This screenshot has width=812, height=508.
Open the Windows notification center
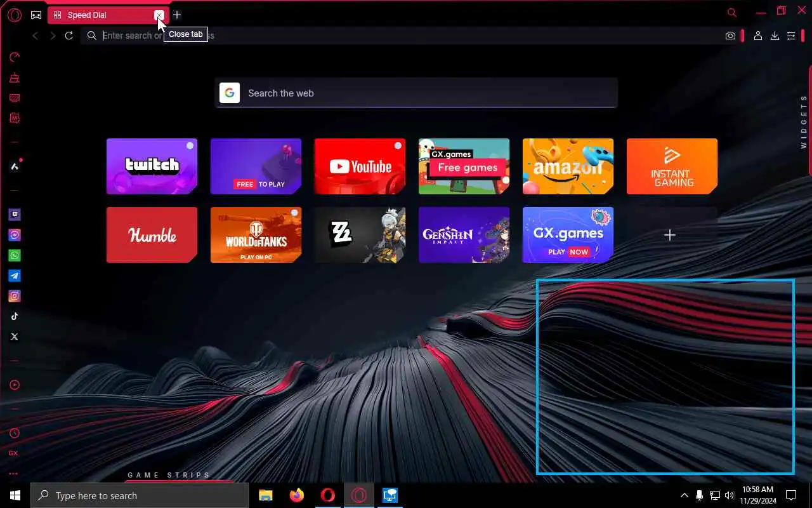(791, 495)
